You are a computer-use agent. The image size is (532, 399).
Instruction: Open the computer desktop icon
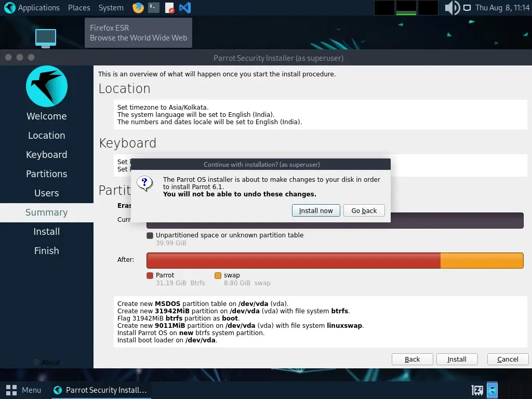click(x=46, y=38)
